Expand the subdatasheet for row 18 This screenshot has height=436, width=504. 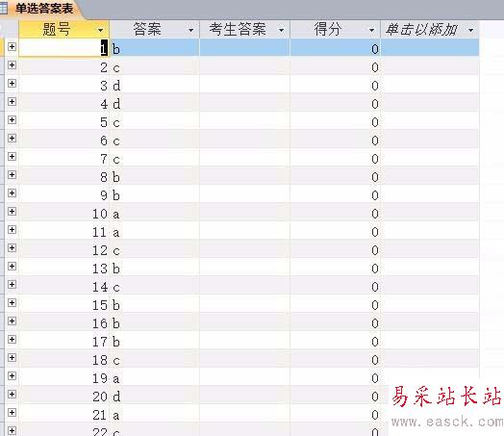12,357
